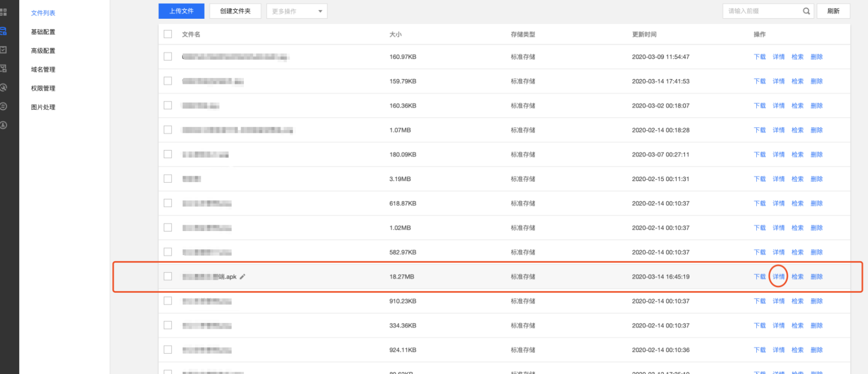This screenshot has height=374, width=868.
Task: Click the grid overview icon in dark sidebar
Action: pyautogui.click(x=3, y=12)
